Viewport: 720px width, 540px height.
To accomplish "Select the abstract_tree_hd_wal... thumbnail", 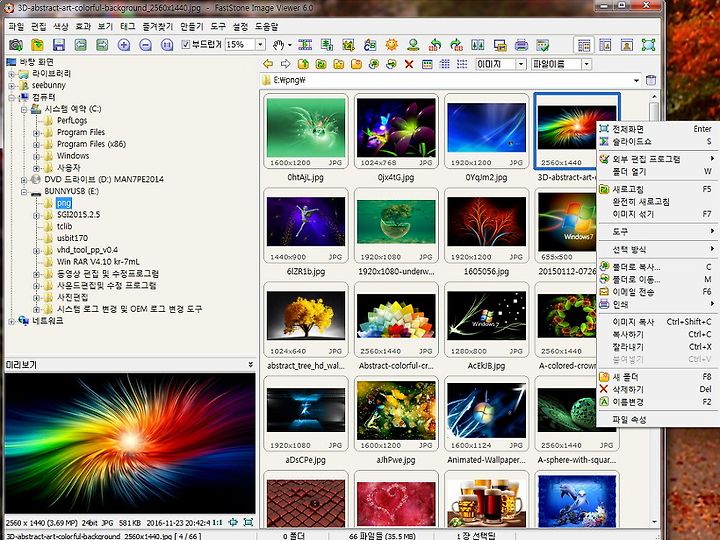I will [x=306, y=320].
